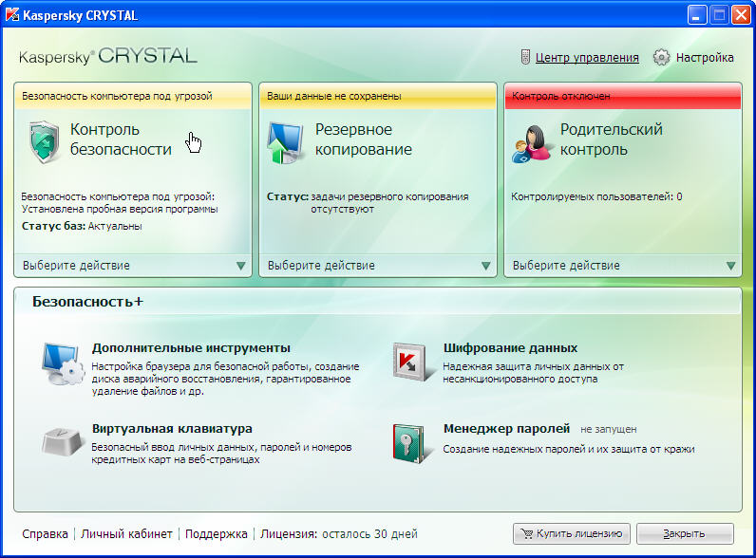Open Центр управления link
Viewport: 756px width, 558px height.
pos(587,58)
